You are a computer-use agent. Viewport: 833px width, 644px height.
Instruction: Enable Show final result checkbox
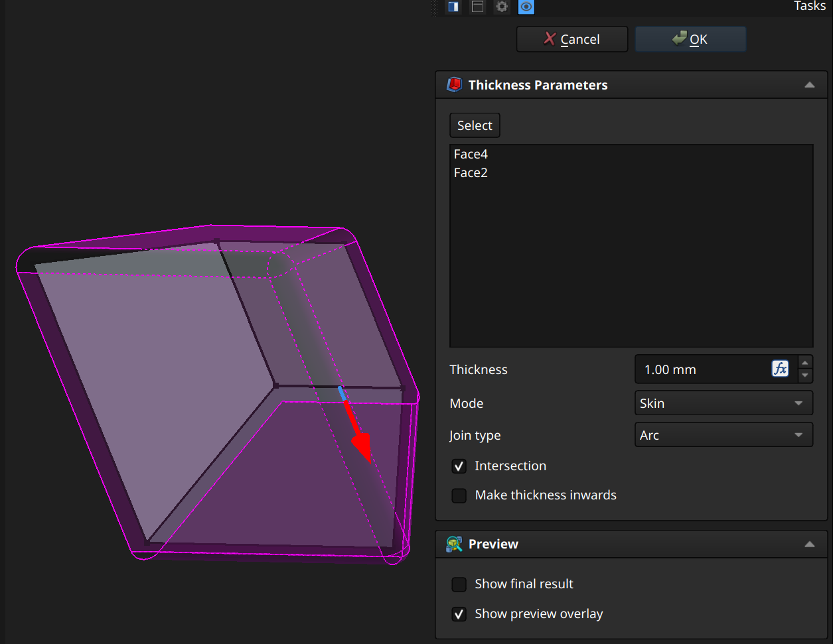point(459,584)
